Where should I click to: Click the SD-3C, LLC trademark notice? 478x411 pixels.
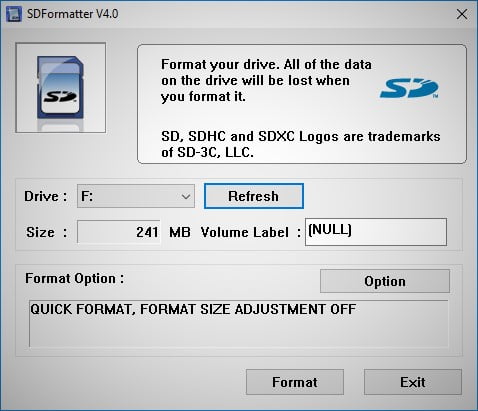pos(300,144)
